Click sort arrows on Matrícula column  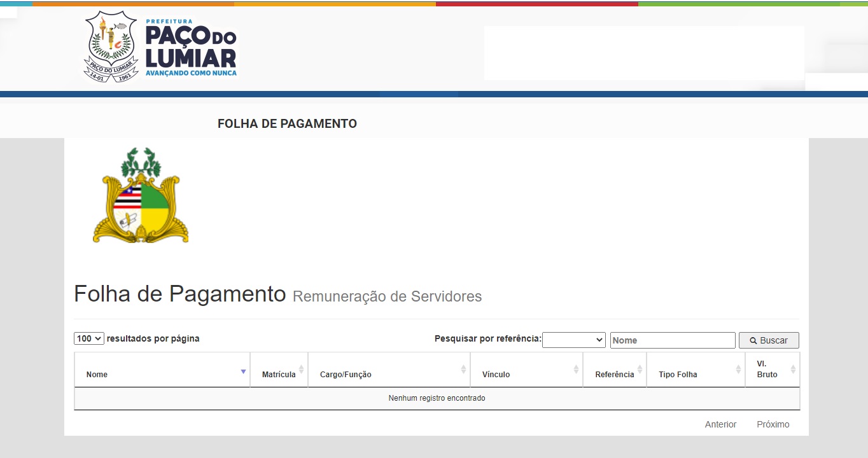pos(301,370)
